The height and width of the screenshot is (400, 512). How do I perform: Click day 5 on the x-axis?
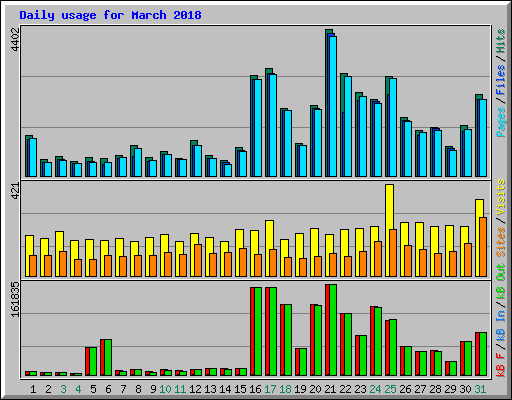[x=93, y=389]
